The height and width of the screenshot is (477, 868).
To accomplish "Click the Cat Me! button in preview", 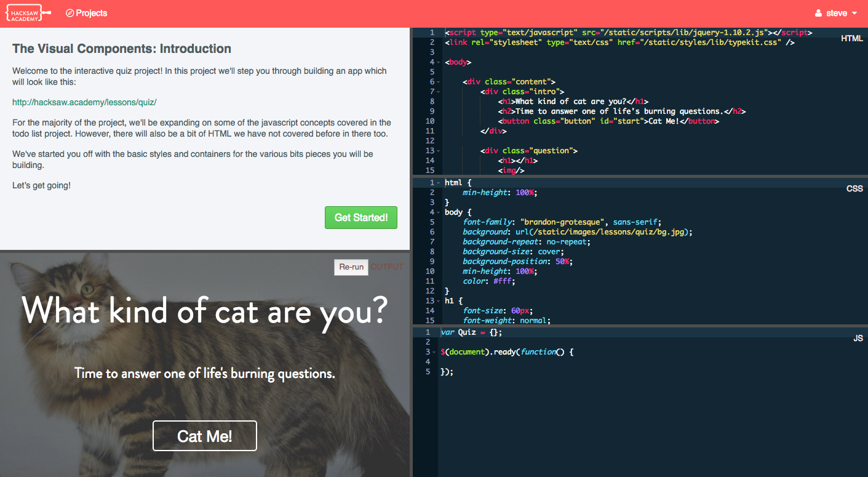I will tap(204, 436).
